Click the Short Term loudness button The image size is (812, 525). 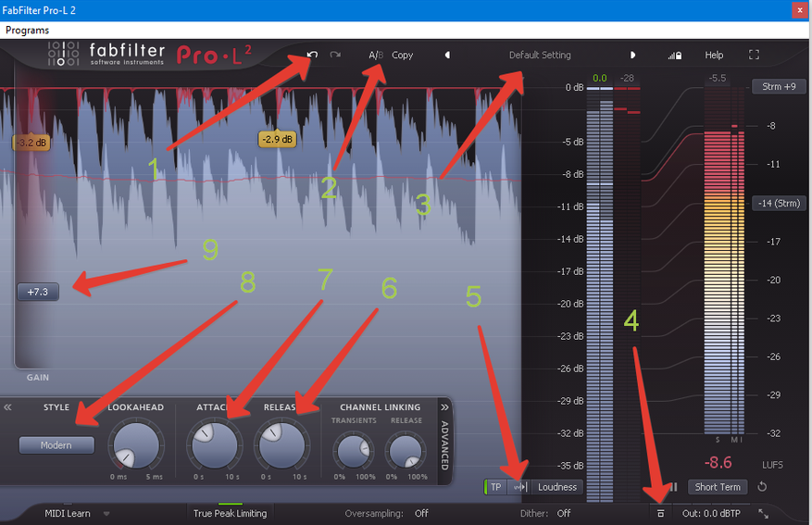718,487
